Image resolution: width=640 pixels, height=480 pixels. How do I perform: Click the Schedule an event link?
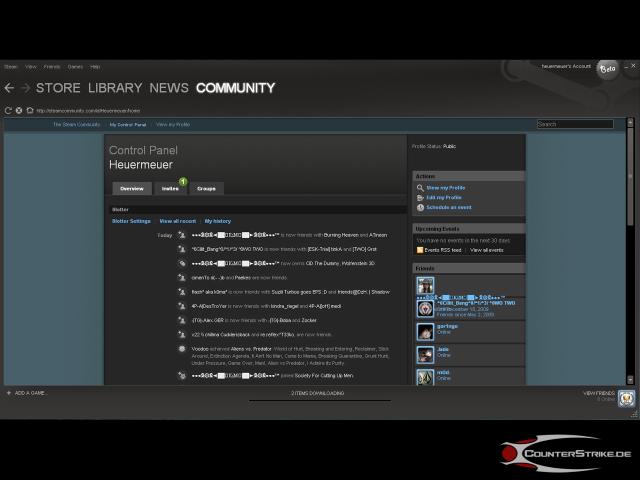(x=449, y=207)
